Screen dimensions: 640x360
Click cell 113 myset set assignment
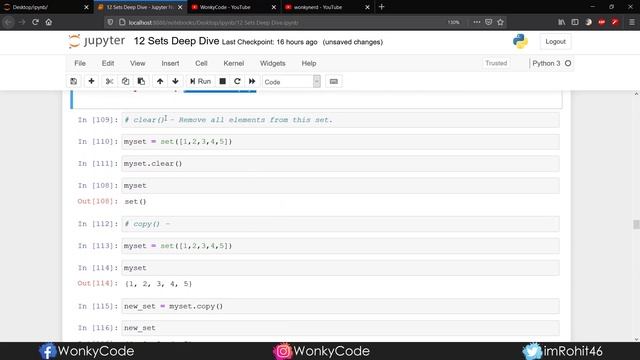tap(340, 246)
